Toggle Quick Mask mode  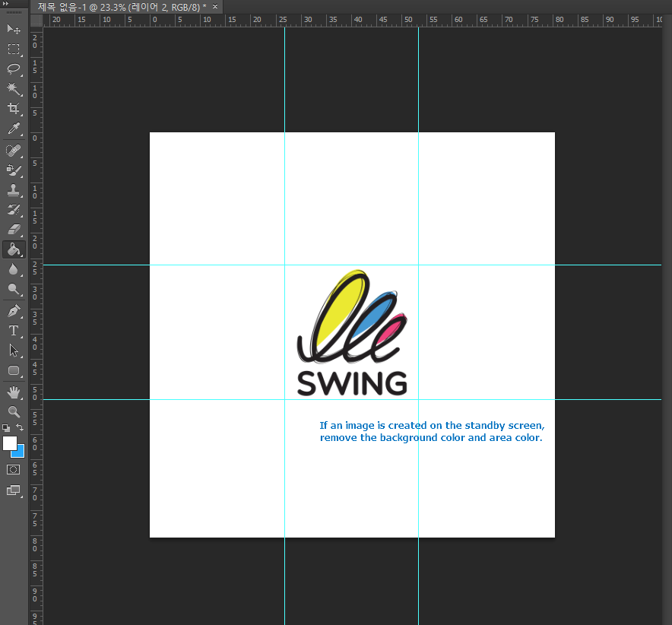14,469
